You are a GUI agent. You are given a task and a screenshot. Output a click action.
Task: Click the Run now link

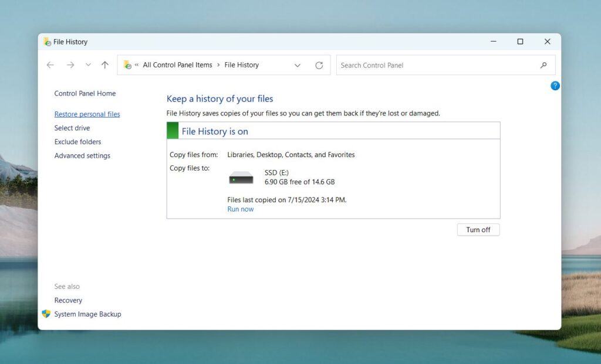pos(240,209)
